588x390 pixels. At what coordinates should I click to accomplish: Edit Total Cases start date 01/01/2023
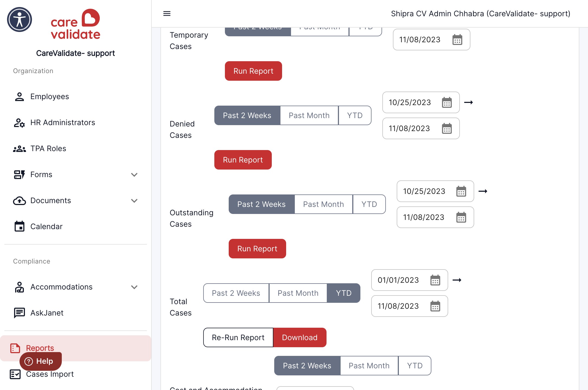coord(409,280)
